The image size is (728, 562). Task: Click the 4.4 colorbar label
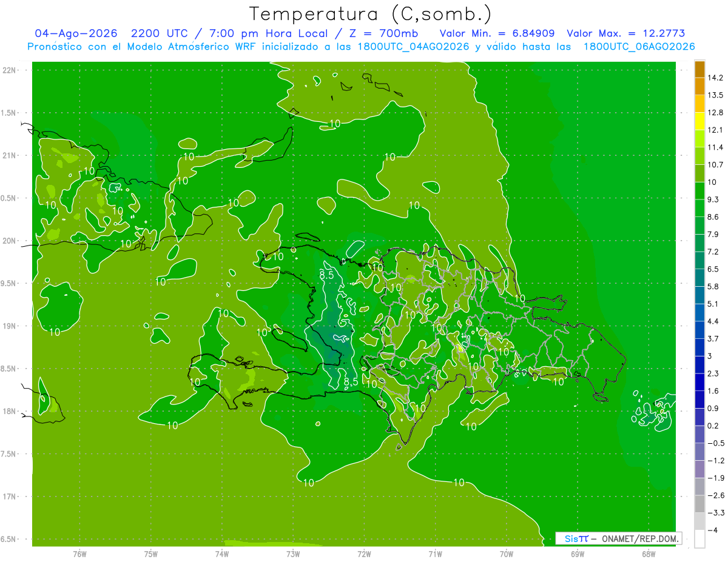click(713, 321)
